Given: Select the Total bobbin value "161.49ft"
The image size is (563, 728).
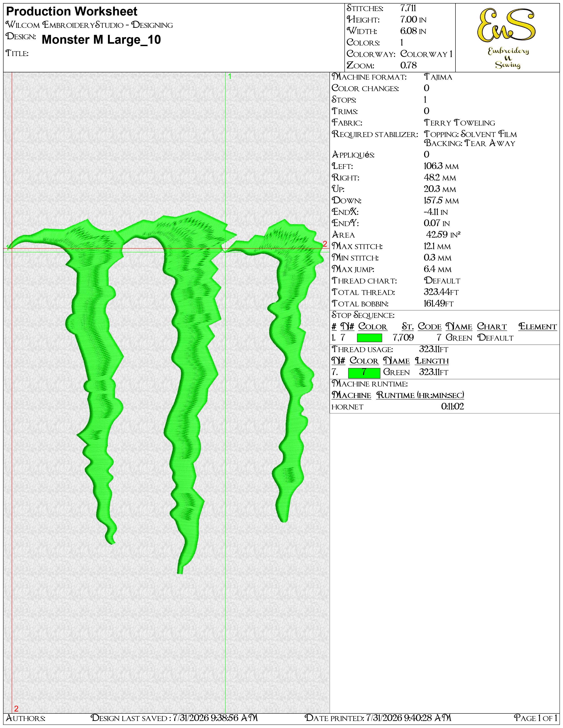Looking at the screenshot, I should 439,303.
